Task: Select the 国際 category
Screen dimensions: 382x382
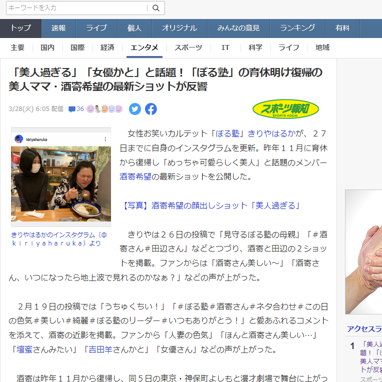Action: [77, 48]
